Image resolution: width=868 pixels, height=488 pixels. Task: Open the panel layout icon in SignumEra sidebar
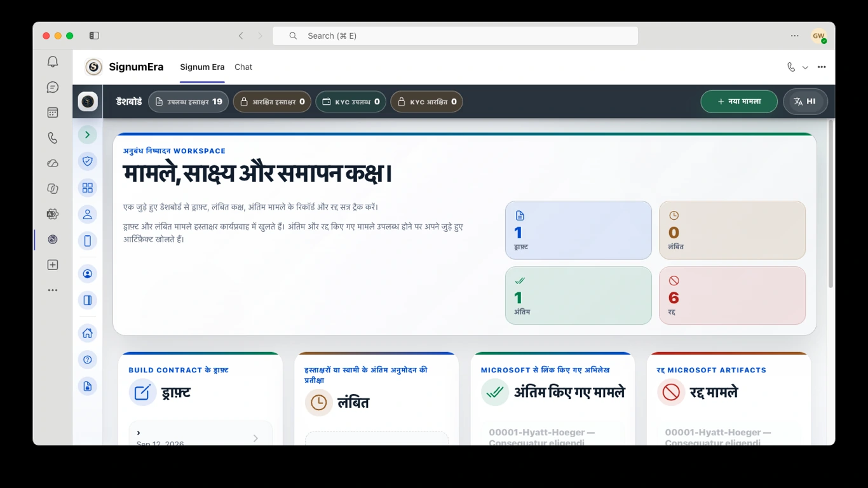88,300
